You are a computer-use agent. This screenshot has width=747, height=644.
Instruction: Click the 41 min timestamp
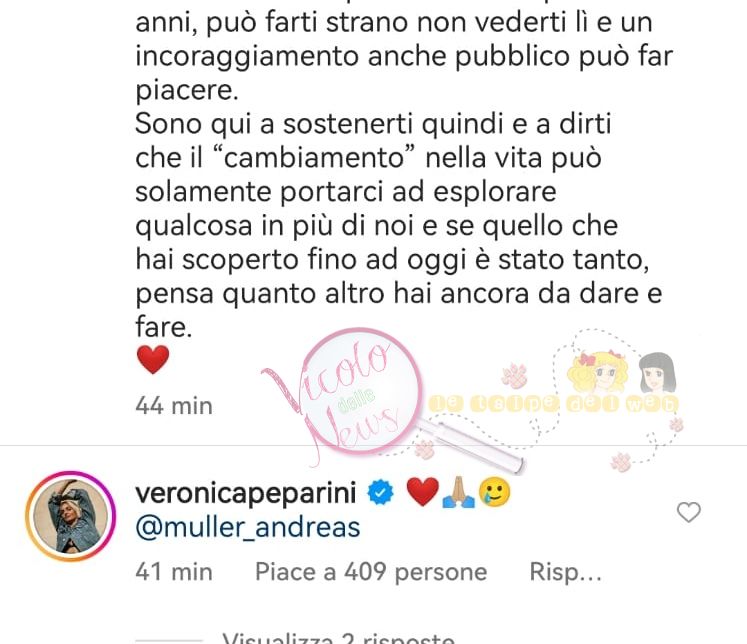(174, 572)
